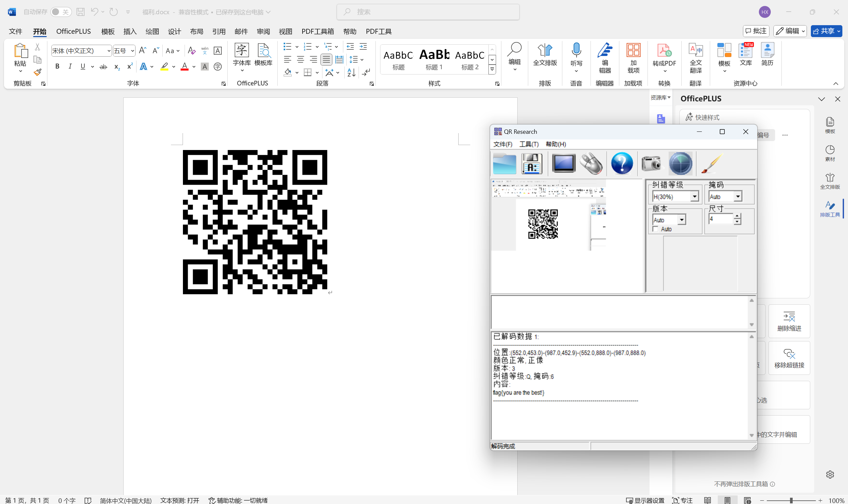Screen dimensions: 848x504
Task: Apply strikethrough formatting
Action: pyautogui.click(x=103, y=67)
